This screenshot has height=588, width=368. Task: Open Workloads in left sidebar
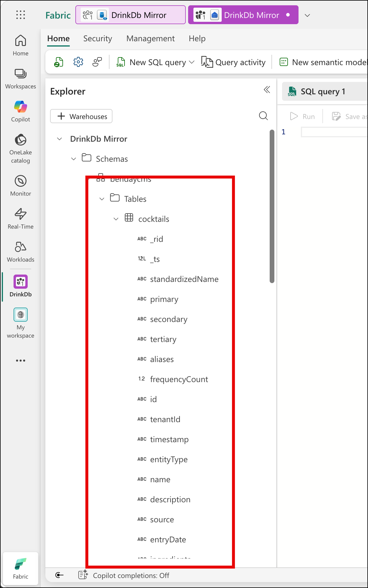21,252
